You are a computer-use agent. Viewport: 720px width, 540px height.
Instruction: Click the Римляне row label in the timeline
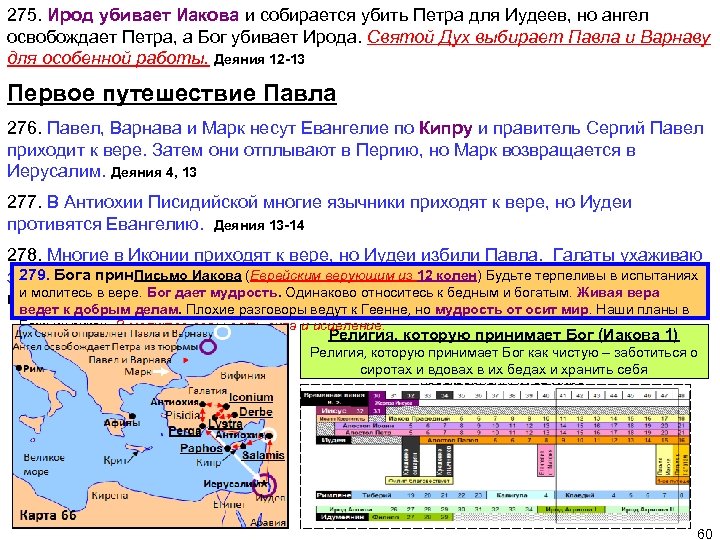point(334,495)
